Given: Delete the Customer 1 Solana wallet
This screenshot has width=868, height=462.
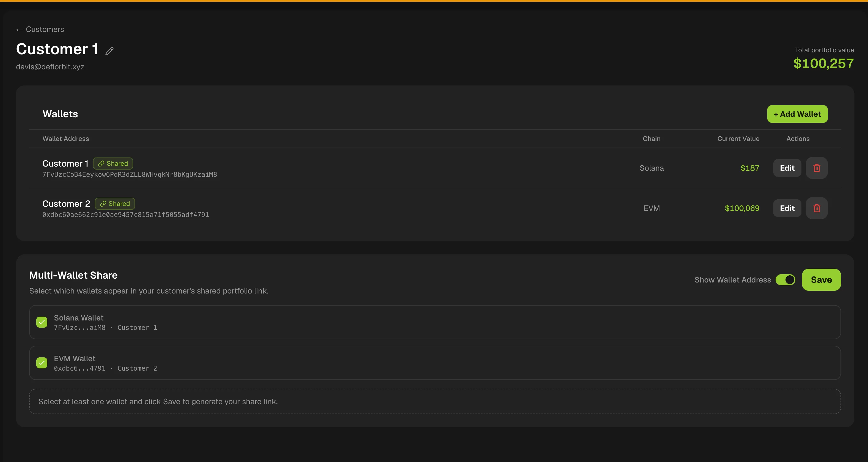Looking at the screenshot, I should (x=817, y=168).
